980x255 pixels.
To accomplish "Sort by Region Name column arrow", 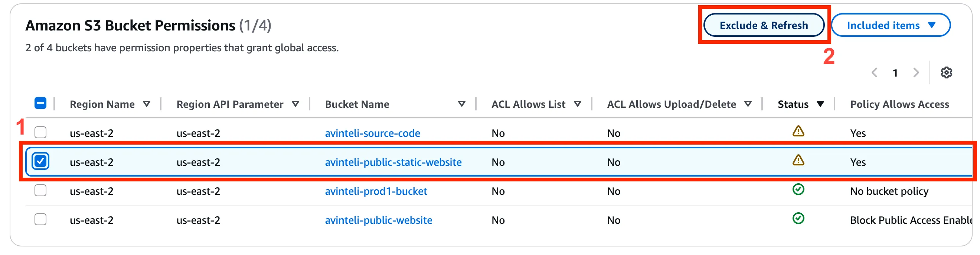I will 147,104.
